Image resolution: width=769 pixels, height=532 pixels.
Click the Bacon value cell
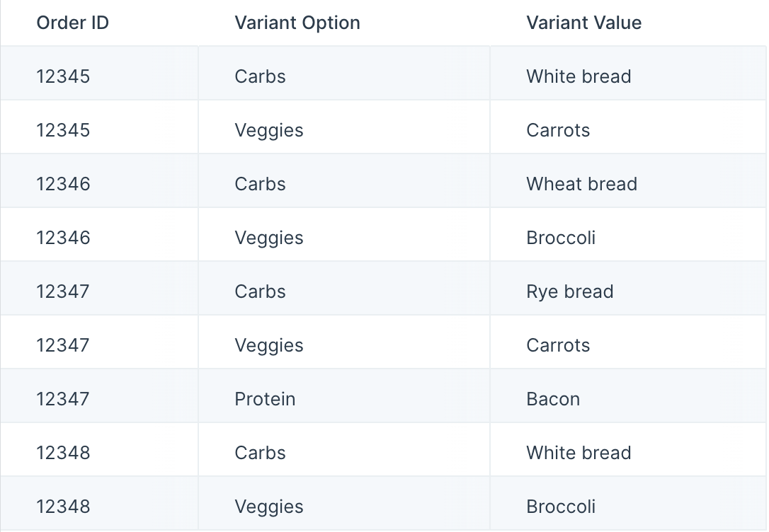(628, 395)
